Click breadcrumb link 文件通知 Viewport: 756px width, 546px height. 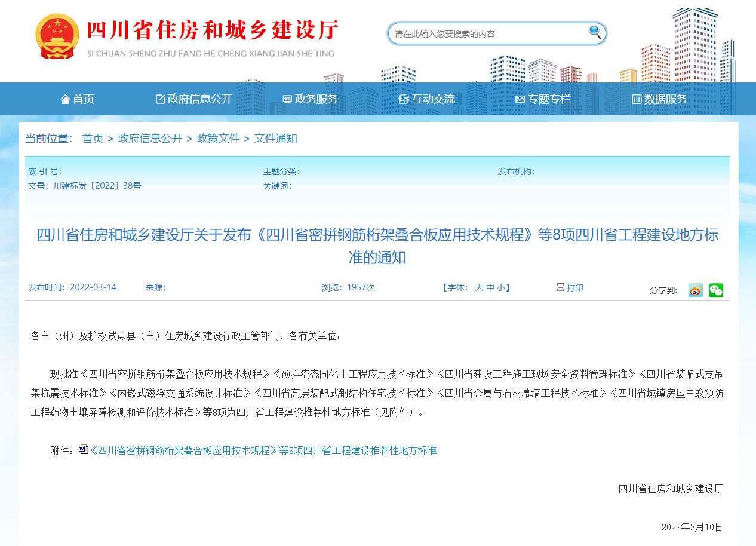coord(275,139)
